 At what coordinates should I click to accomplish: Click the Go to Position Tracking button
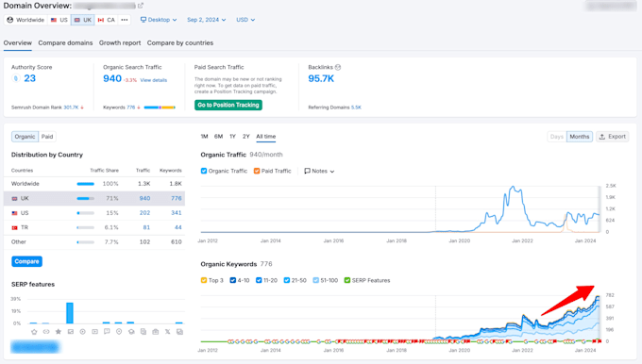click(228, 105)
